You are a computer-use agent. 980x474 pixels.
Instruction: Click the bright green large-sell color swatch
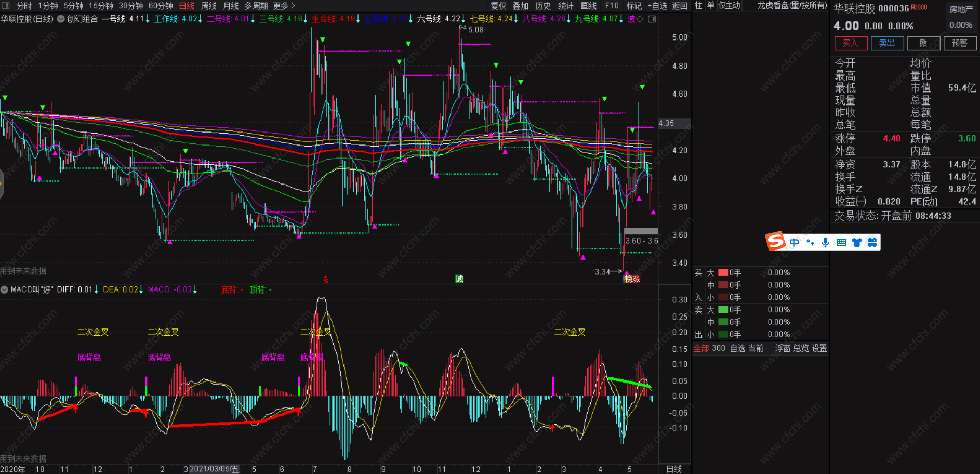tap(723, 310)
